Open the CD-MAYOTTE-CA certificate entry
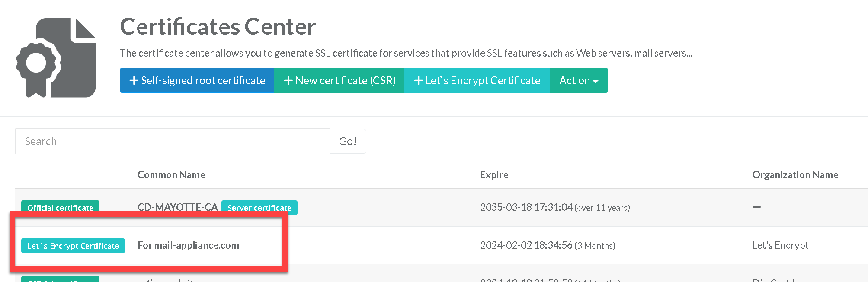The image size is (868, 282). tap(177, 207)
